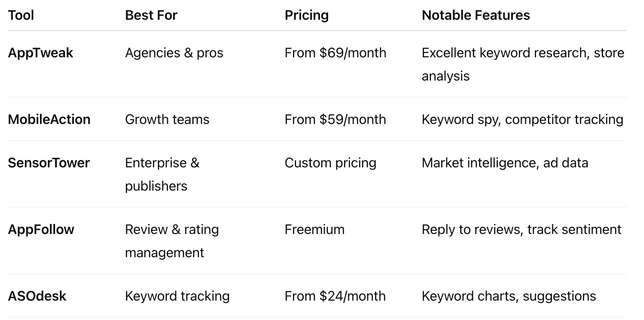
Task: Select the MobileAction tool name
Action: pos(49,119)
